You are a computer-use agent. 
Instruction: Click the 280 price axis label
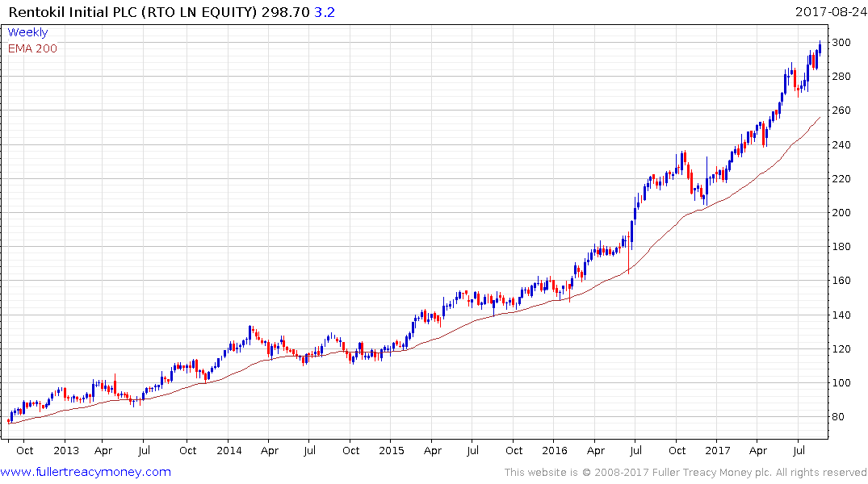(x=841, y=77)
